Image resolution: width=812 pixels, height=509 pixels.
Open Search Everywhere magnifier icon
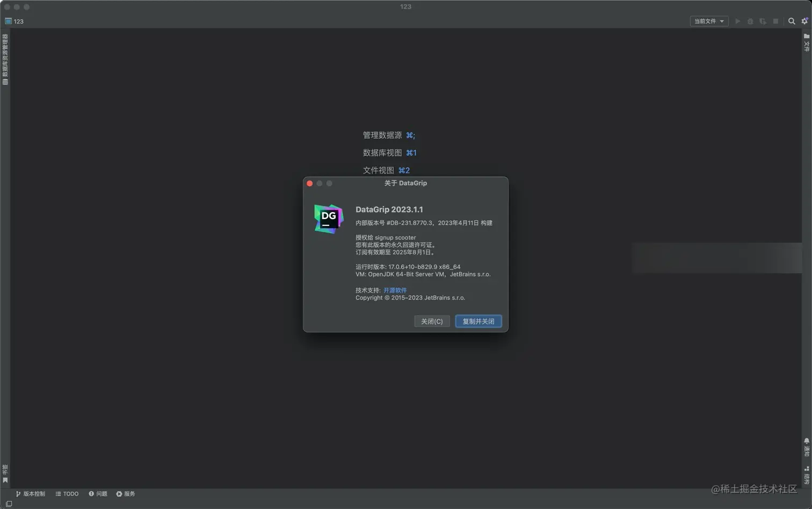click(792, 21)
